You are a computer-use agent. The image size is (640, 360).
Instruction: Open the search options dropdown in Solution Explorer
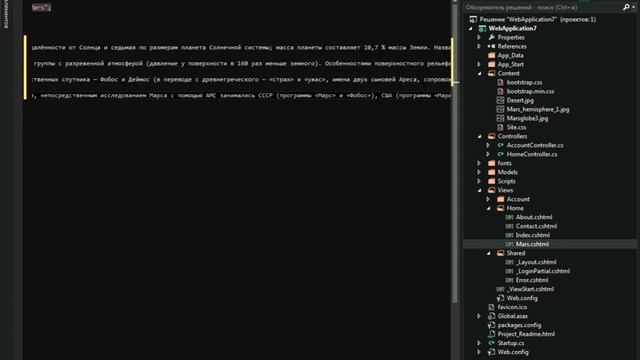coord(633,7)
